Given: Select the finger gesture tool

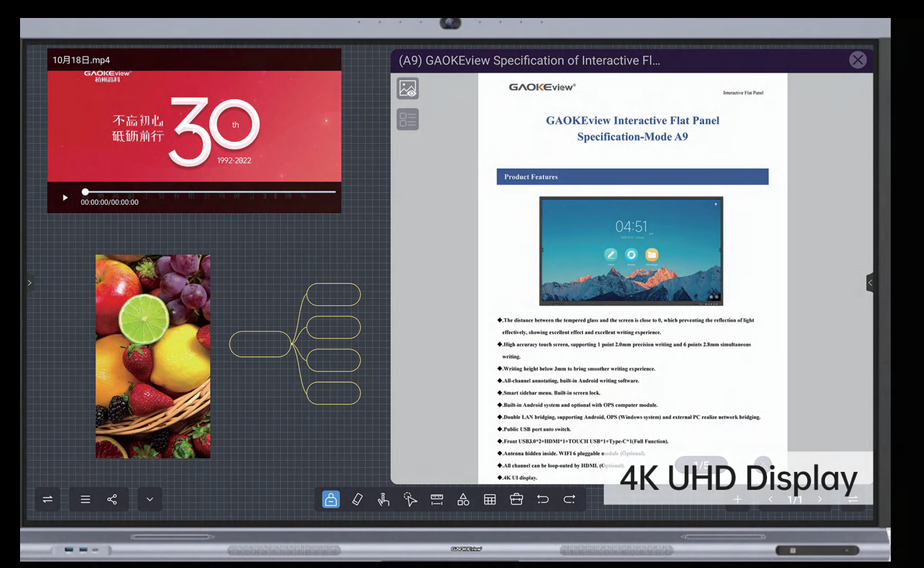Looking at the screenshot, I should pyautogui.click(x=384, y=499).
